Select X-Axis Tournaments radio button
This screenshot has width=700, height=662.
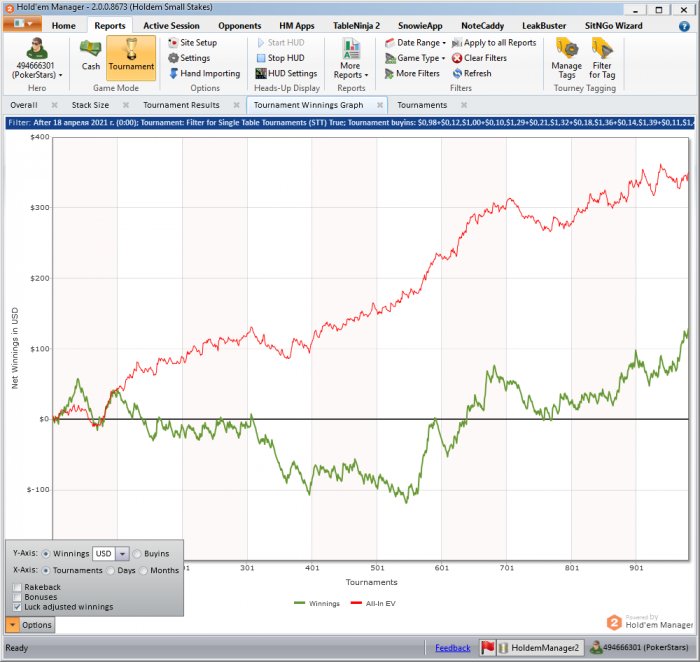click(x=46, y=570)
